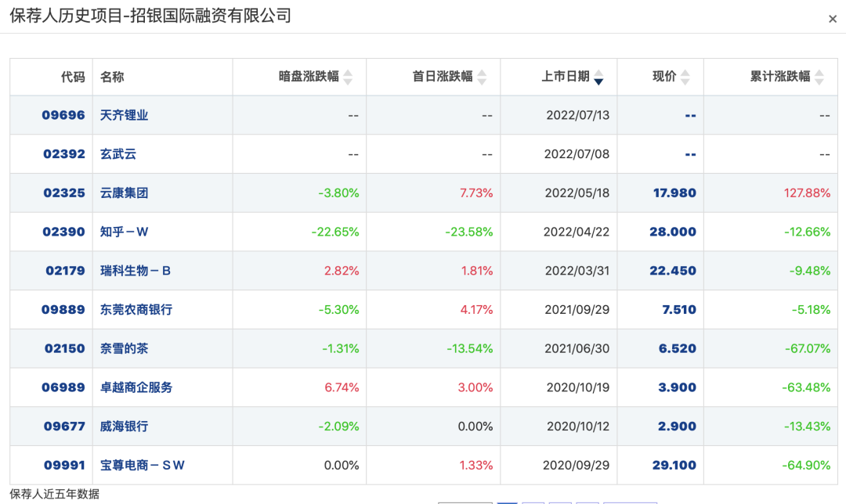
Task: Select current price 7.510
Action: point(679,309)
